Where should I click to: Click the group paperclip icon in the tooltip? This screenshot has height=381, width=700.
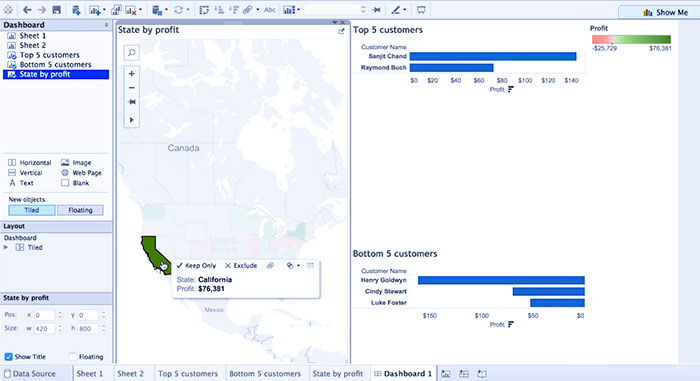(271, 265)
